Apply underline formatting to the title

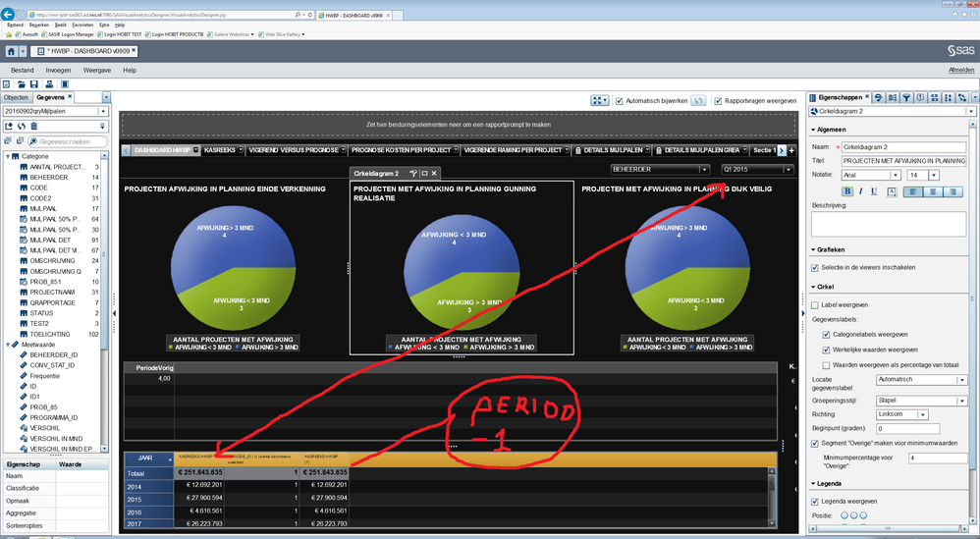[x=874, y=191]
